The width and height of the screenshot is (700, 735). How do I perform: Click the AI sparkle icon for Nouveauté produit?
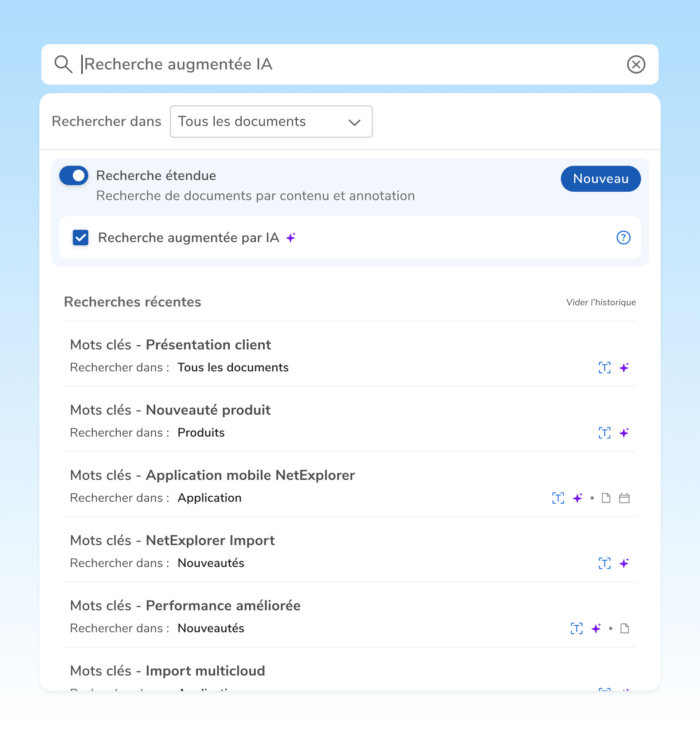point(624,433)
